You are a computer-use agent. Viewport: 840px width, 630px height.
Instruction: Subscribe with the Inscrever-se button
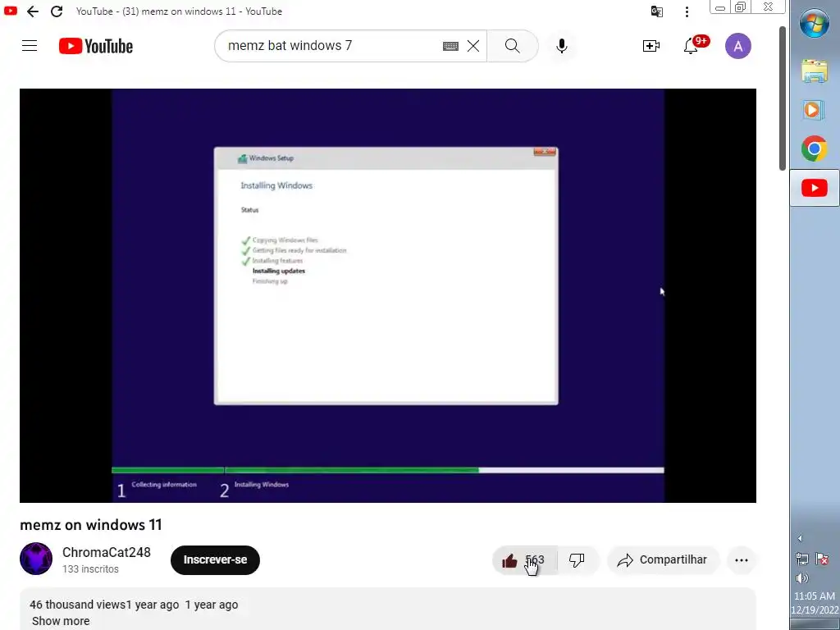point(216,559)
